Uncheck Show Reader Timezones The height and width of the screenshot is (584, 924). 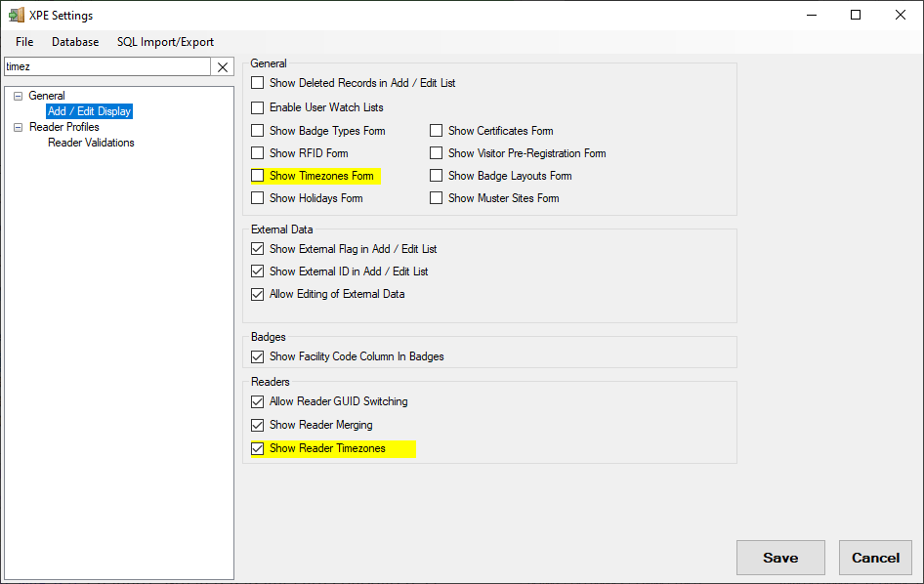point(258,448)
